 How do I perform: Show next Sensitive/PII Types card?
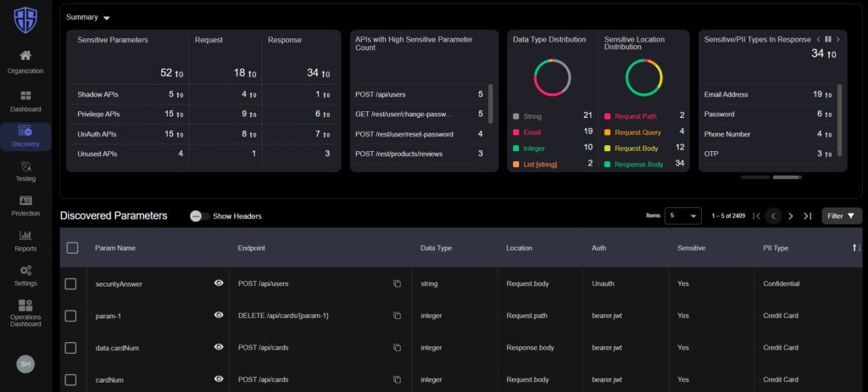point(838,39)
